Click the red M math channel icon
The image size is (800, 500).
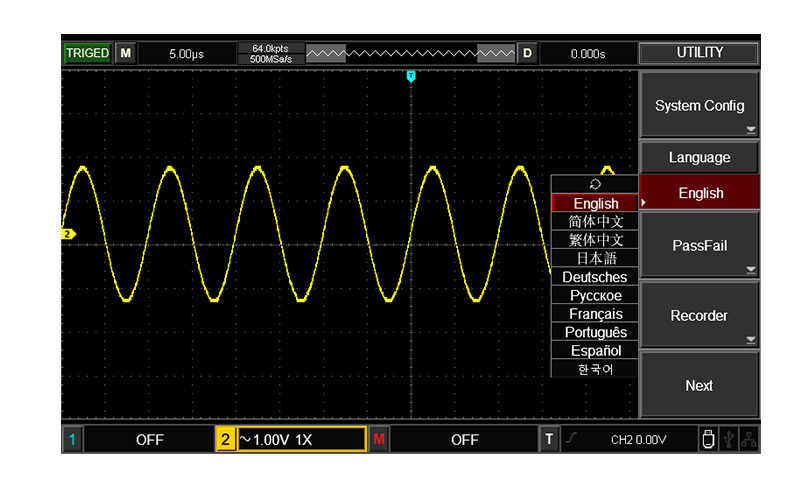click(379, 439)
